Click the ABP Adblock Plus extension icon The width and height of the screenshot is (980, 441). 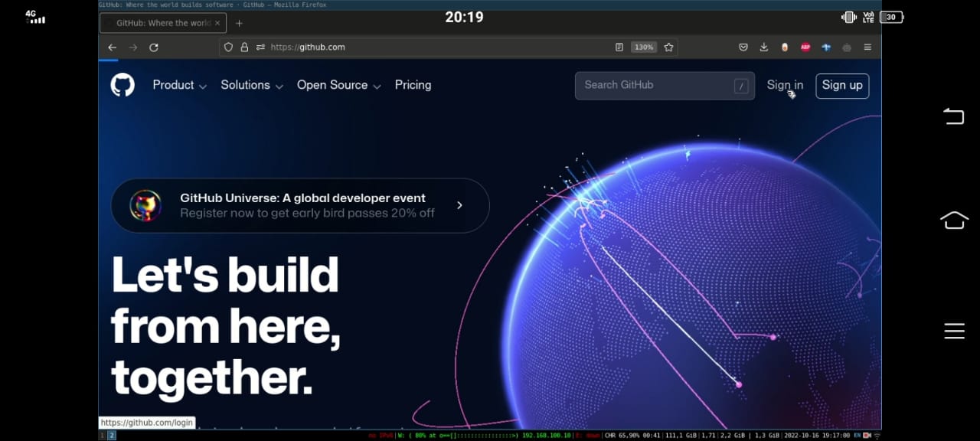[x=805, y=47]
